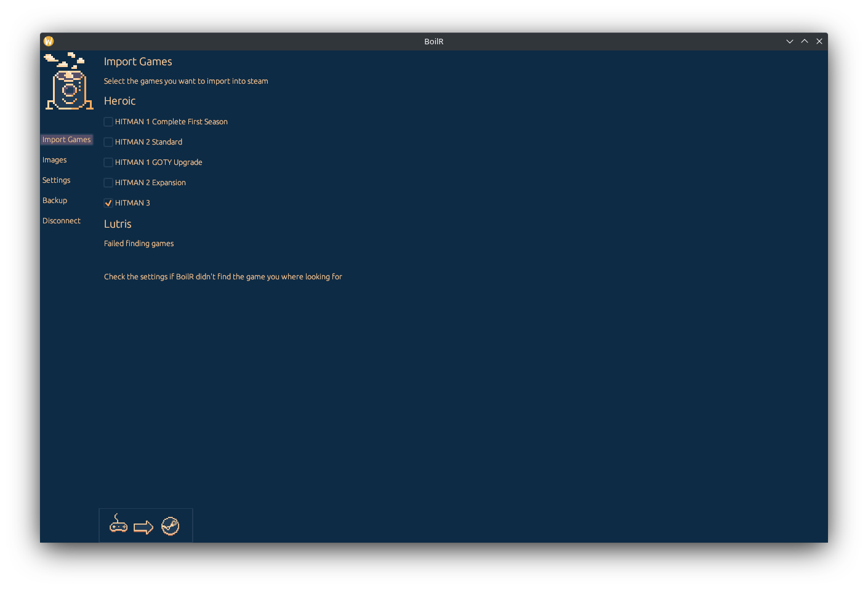Click the orange W icon in the titlebar
This screenshot has width=868, height=590.
click(x=48, y=41)
